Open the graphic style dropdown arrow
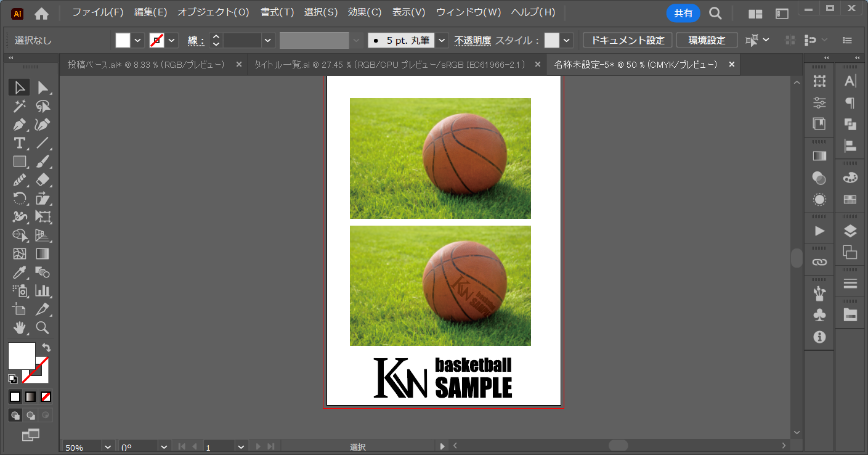This screenshot has width=868, height=455. pyautogui.click(x=567, y=41)
